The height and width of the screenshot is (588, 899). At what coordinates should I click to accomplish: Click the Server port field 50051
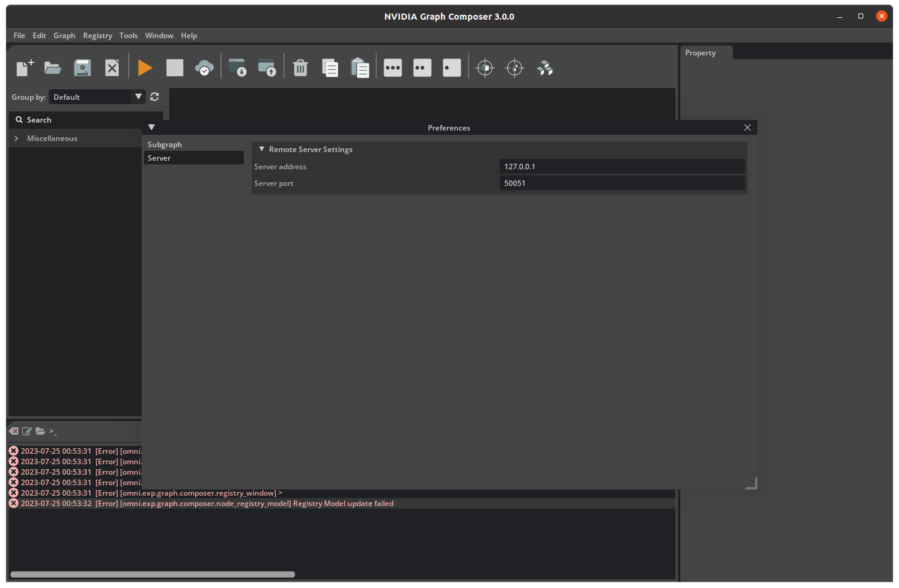point(623,183)
